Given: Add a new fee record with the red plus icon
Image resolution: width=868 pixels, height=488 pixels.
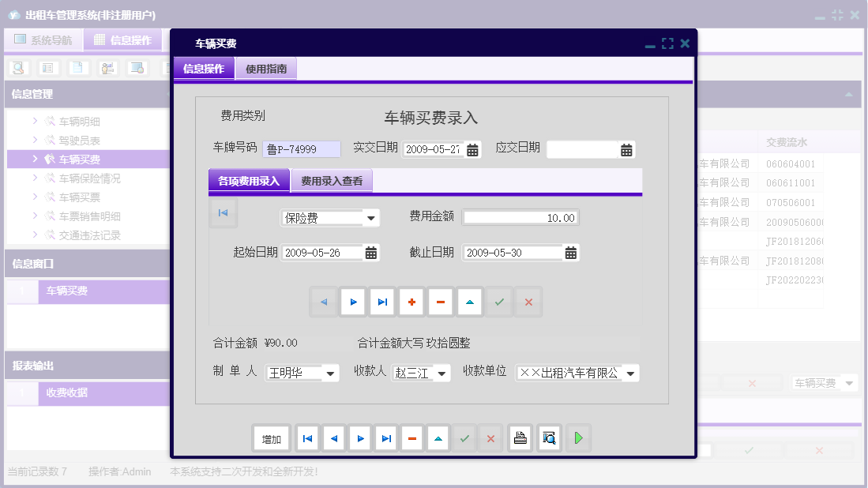Looking at the screenshot, I should pyautogui.click(x=411, y=301).
